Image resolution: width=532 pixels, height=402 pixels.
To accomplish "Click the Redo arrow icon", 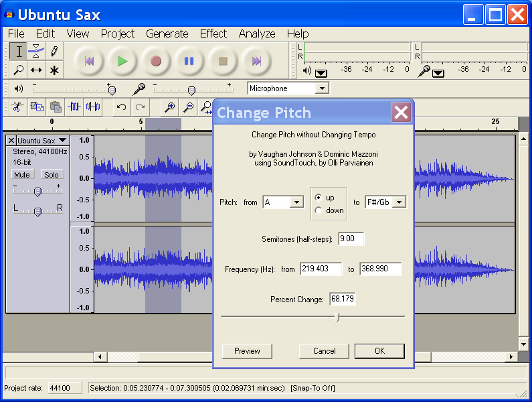I will pos(140,107).
